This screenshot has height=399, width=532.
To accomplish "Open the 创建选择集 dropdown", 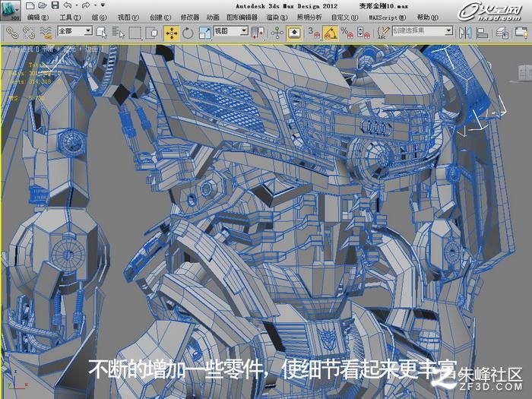I will click(423, 31).
